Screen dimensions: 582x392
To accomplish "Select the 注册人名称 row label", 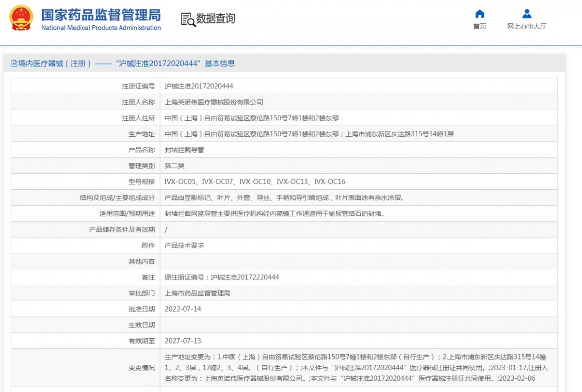I will [138, 102].
